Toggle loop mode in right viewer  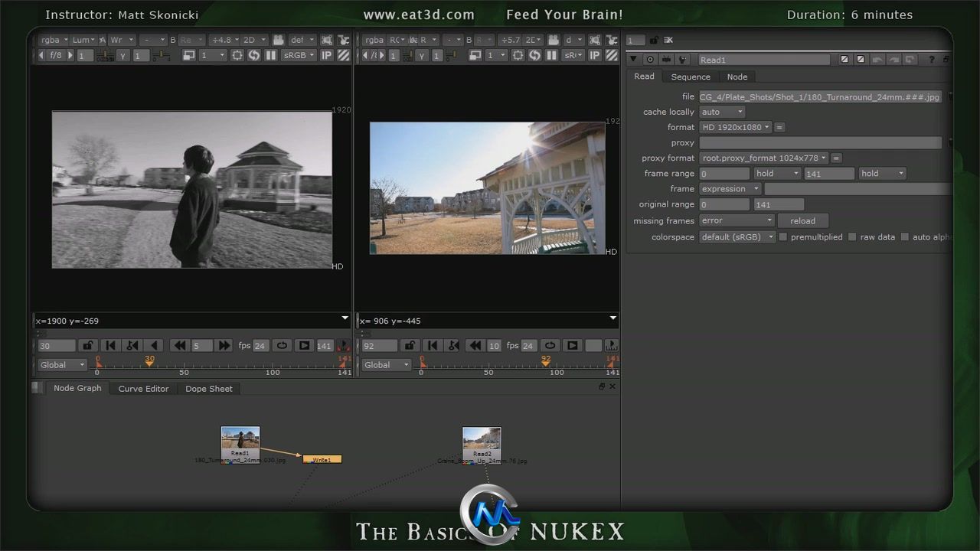(x=550, y=346)
